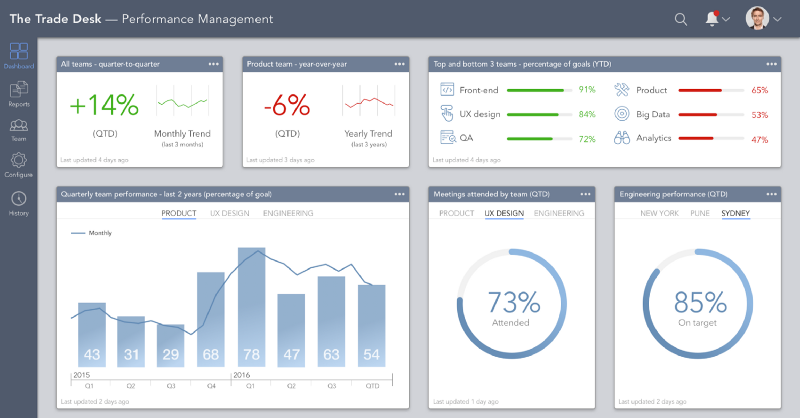Open All teams card options menu
Screen dimensions: 800x418
213,64
